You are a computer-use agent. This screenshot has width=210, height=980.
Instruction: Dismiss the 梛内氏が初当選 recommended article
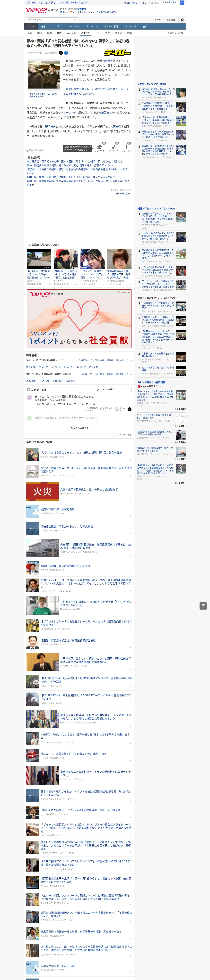pos(131,517)
